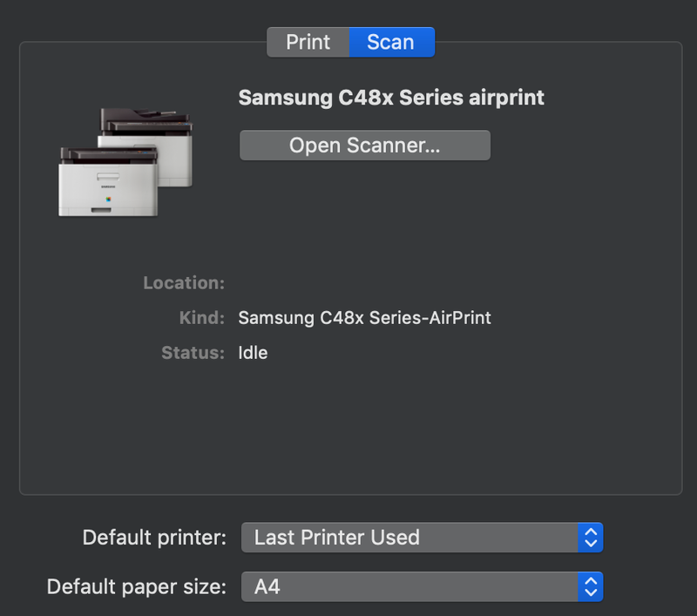Click the Open Scanner… button
Screen dimensions: 697x616
364,146
